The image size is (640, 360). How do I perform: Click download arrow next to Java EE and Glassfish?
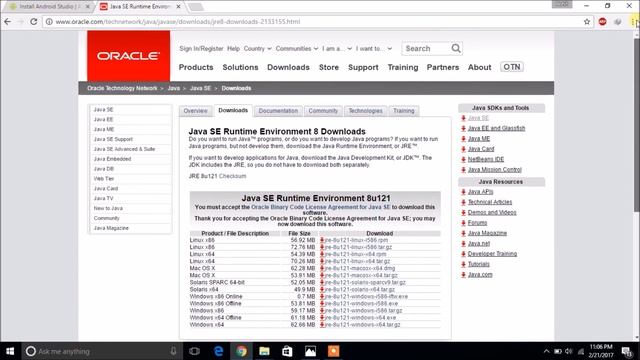(463, 129)
